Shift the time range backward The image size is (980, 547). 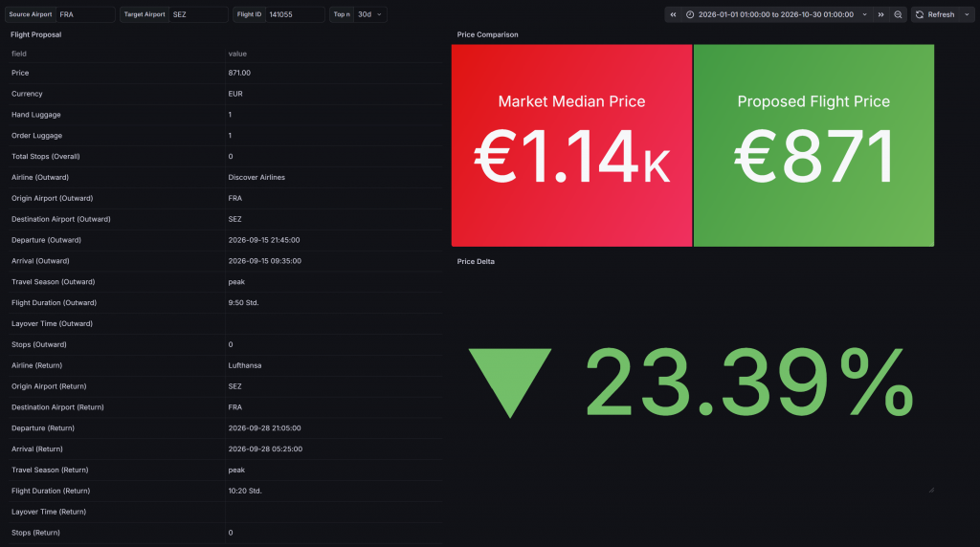point(673,14)
